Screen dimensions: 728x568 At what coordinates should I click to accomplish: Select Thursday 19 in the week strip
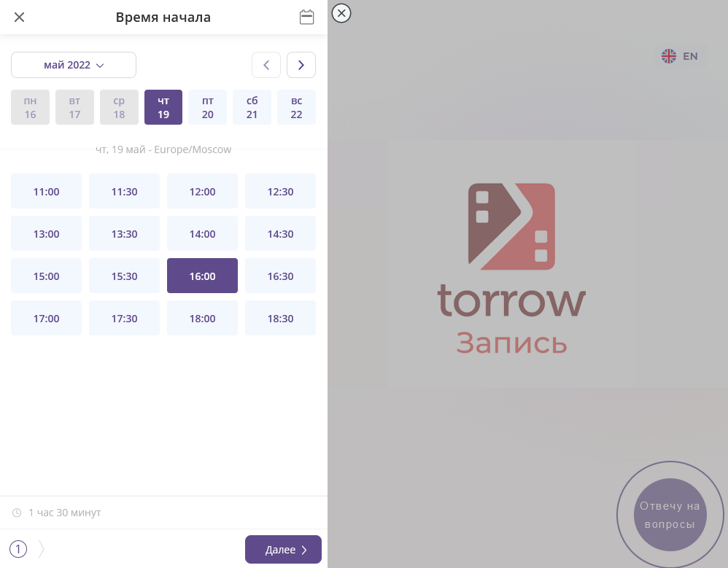pos(163,107)
